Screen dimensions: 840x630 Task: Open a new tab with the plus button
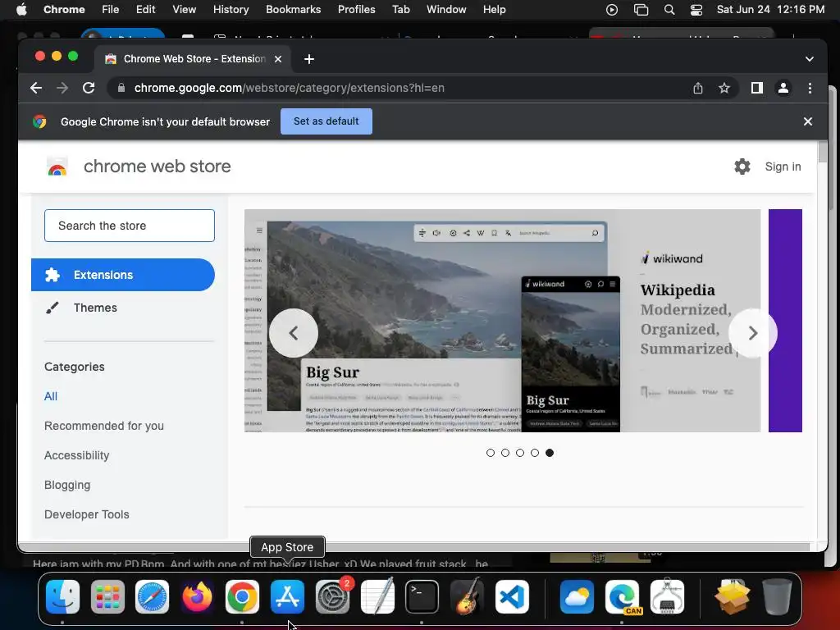[x=309, y=59]
